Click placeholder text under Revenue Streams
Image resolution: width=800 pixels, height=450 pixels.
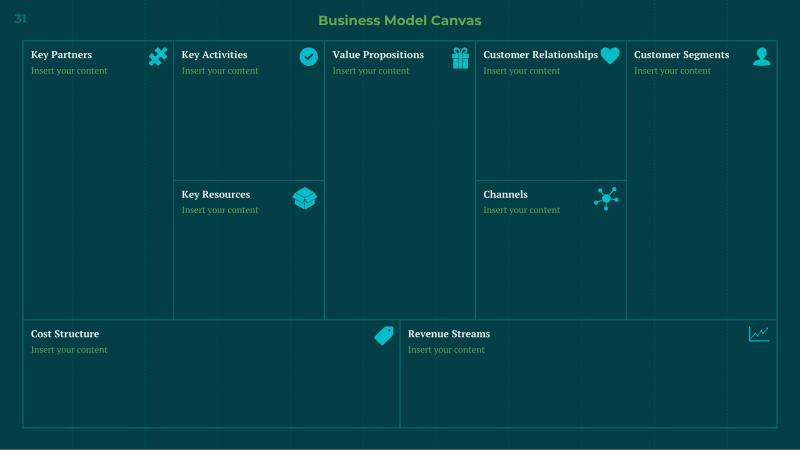tap(446, 350)
